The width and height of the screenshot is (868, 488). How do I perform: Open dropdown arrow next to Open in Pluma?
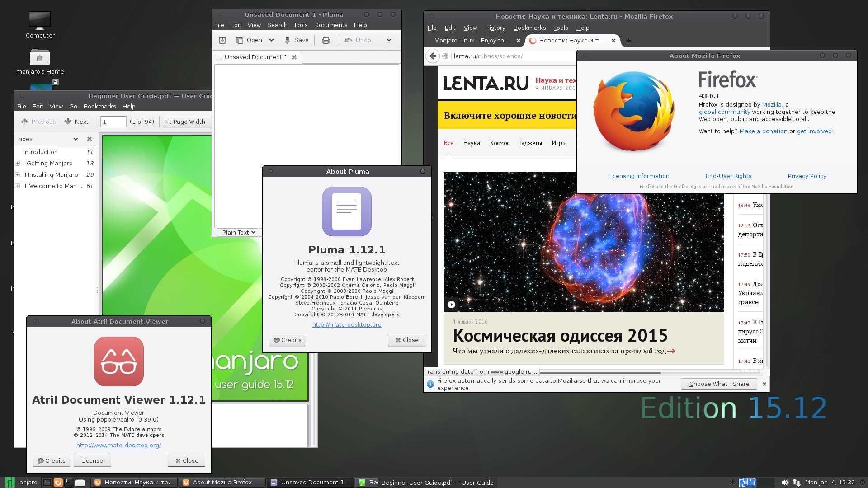271,40
